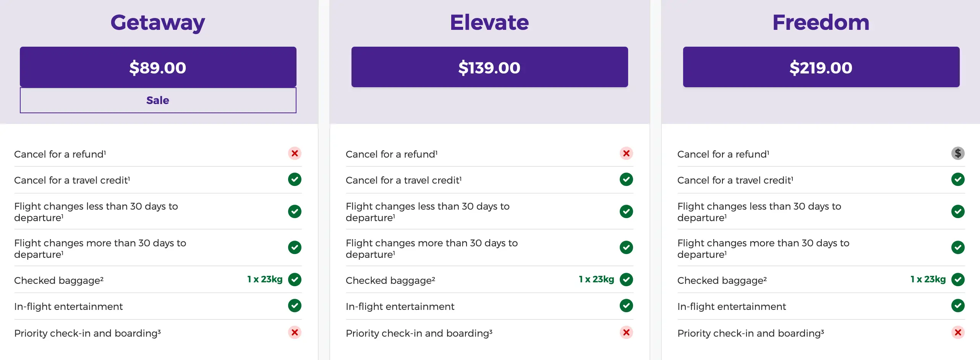Select the $139.00 Elevate fare
The image size is (980, 360).
(x=489, y=67)
